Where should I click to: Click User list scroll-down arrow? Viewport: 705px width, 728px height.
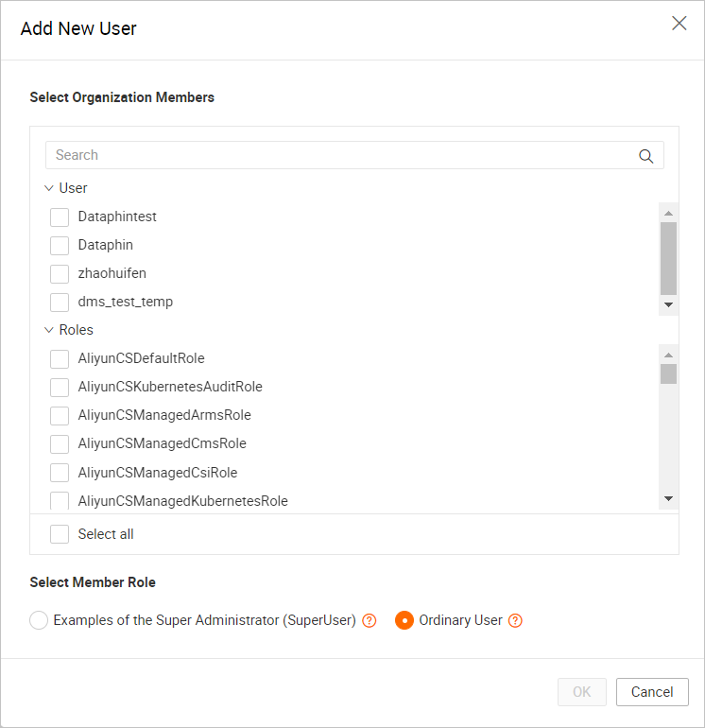click(668, 304)
